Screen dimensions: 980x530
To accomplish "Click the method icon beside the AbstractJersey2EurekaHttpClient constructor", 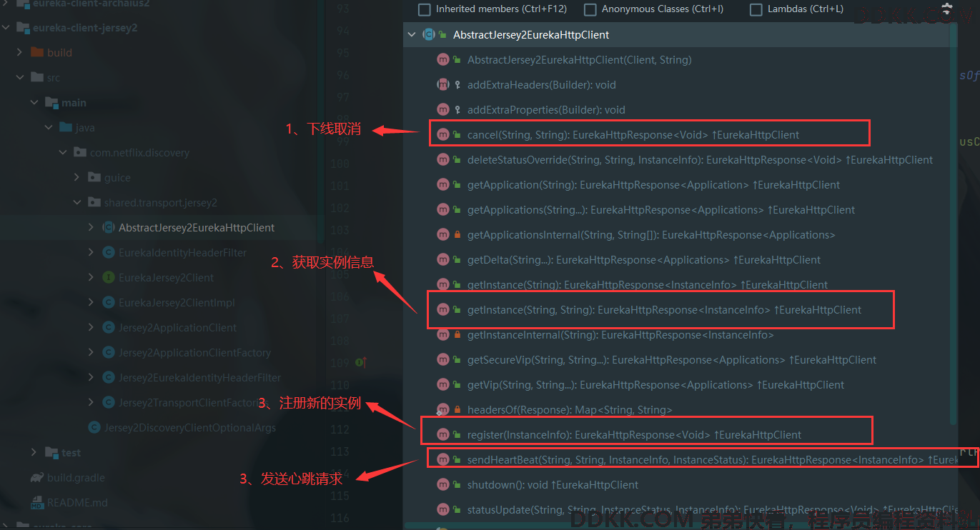I will [442, 60].
